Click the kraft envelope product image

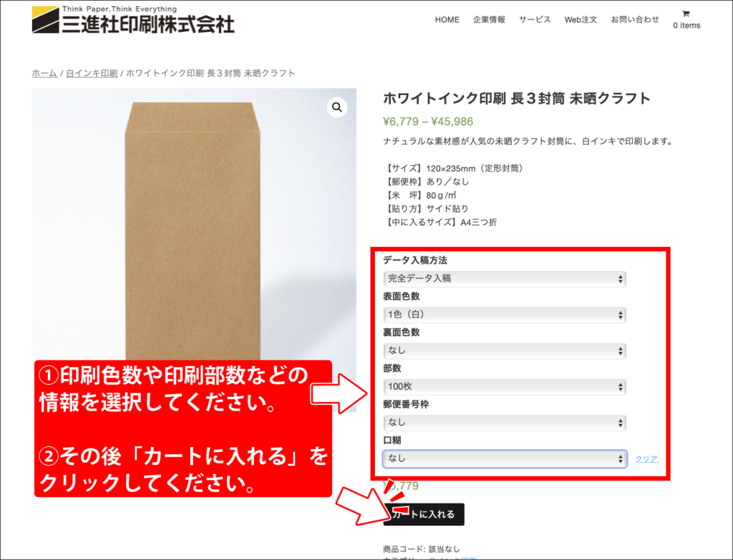pos(193,224)
